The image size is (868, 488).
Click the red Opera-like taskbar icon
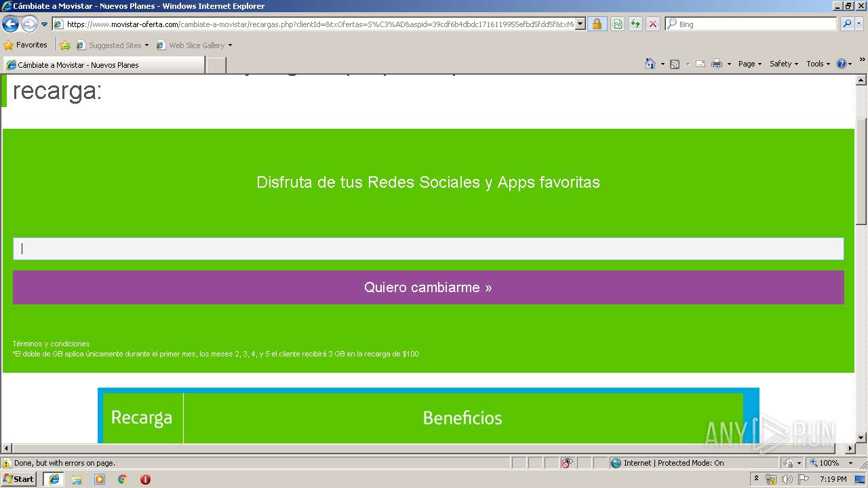click(x=145, y=479)
